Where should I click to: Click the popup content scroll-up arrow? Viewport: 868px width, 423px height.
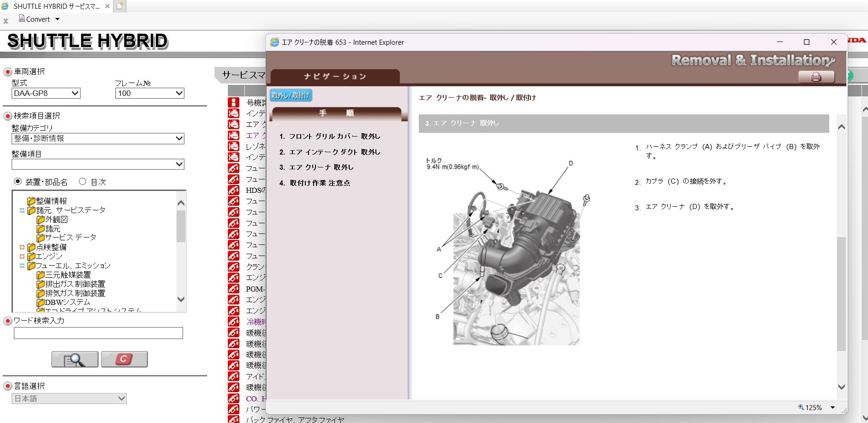[x=841, y=127]
